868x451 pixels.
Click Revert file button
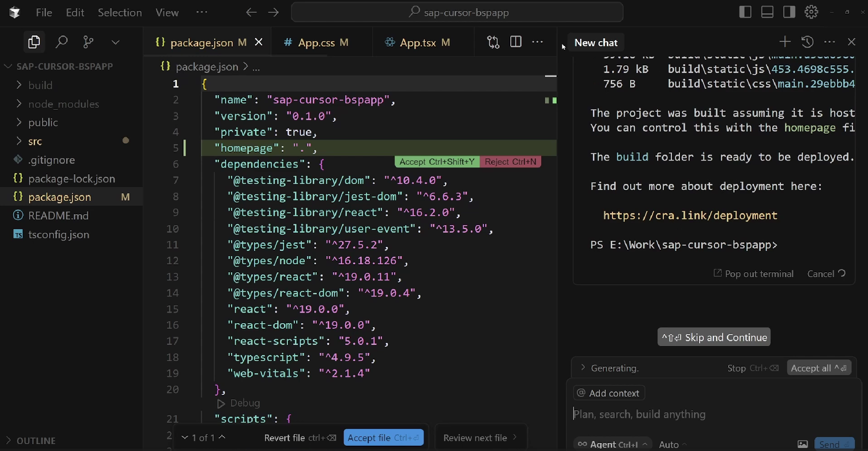[x=300, y=438]
